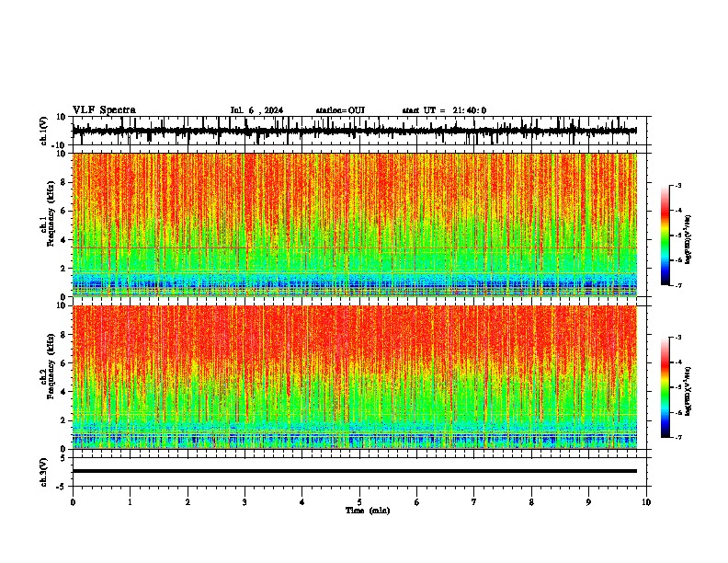Click the "station=OUJ" header label
728x563 pixels.
tap(340, 110)
